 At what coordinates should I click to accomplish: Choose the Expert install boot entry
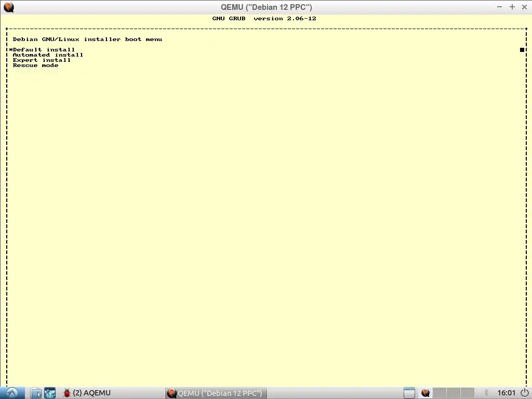tap(42, 60)
